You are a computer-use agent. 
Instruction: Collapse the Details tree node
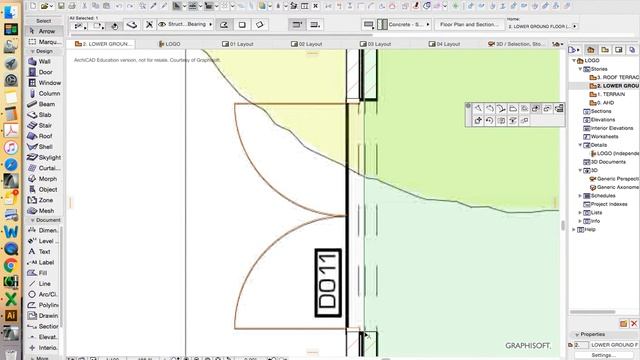[x=580, y=145]
